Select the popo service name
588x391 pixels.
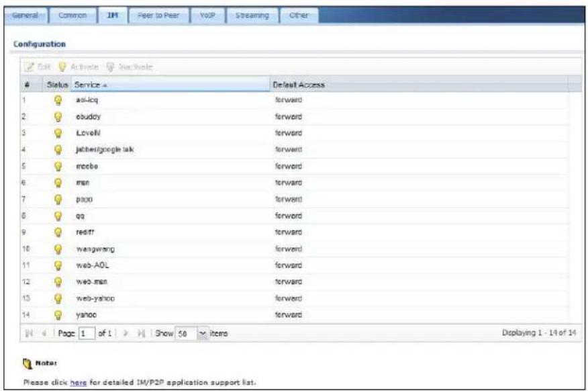tap(84, 200)
